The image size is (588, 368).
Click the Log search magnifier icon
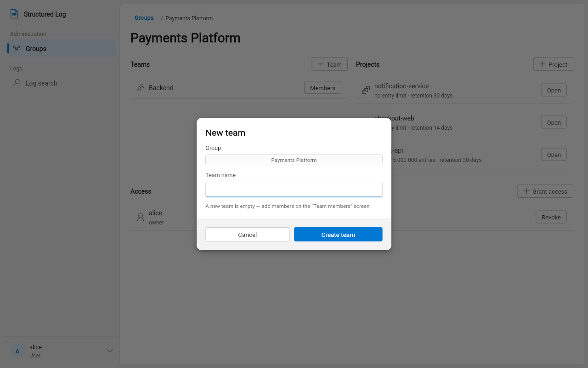(x=17, y=83)
